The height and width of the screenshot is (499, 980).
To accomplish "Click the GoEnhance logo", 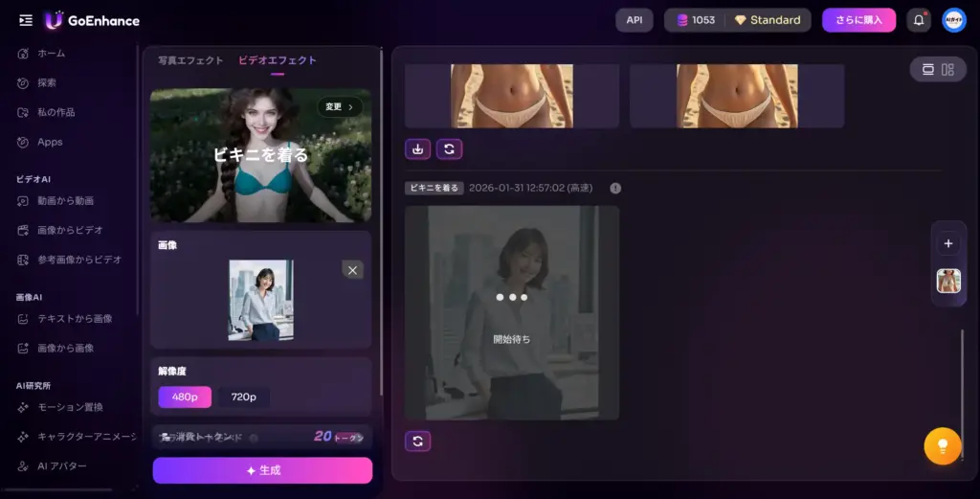I will click(93, 21).
